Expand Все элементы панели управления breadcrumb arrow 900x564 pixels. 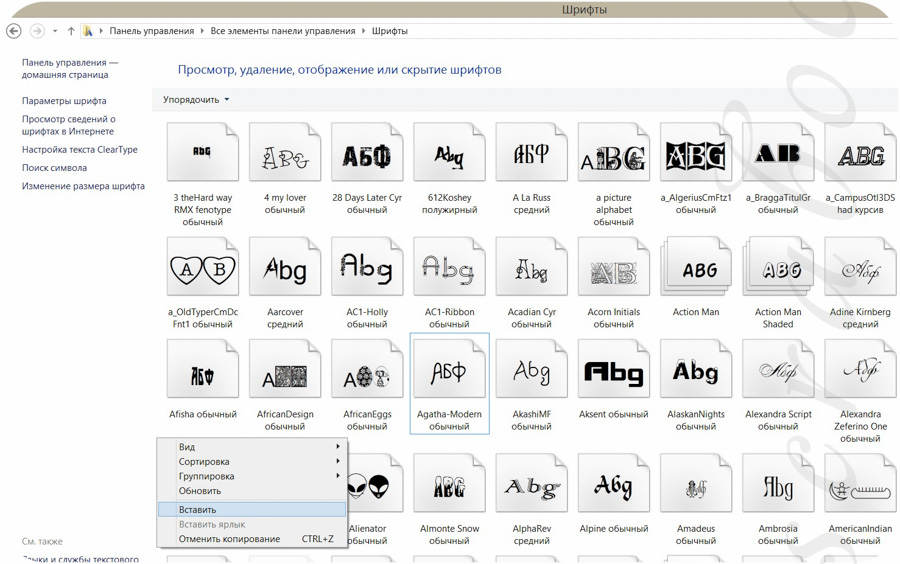363,31
